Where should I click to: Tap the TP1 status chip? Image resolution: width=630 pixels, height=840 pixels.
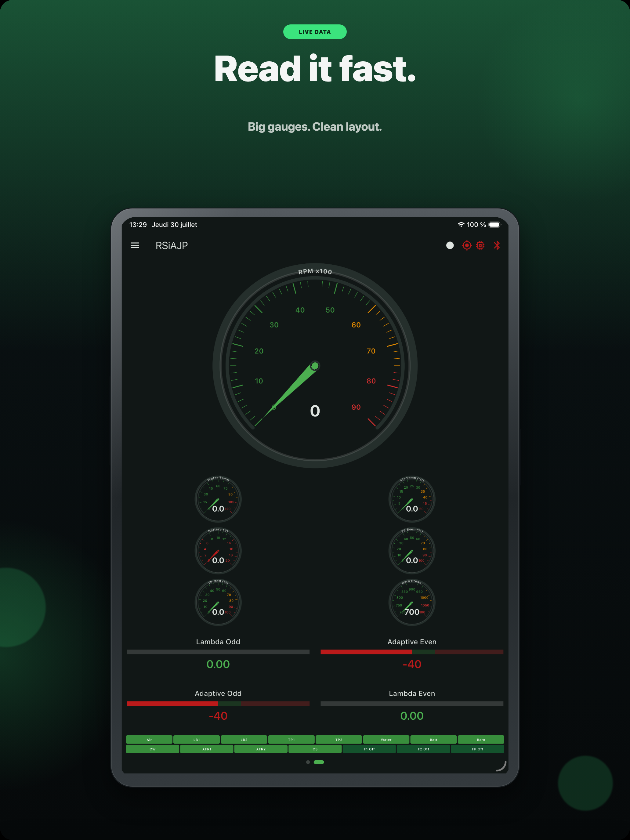pos(291,739)
